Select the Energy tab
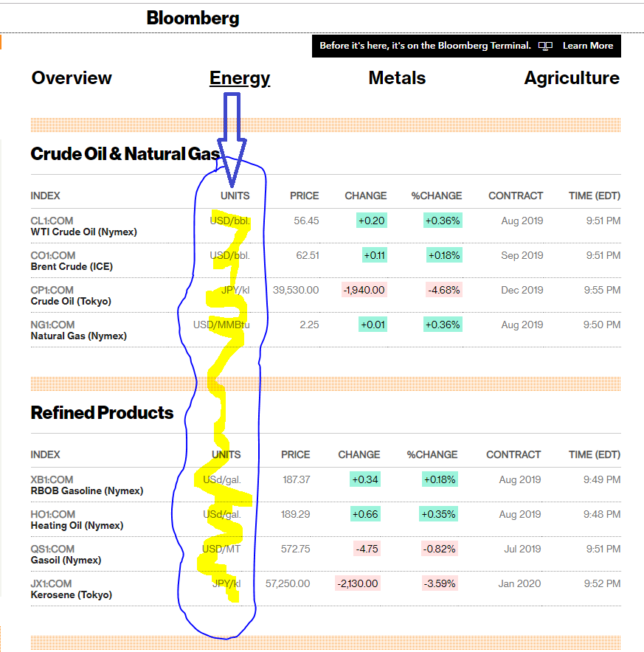The height and width of the screenshot is (652, 644). point(240,78)
